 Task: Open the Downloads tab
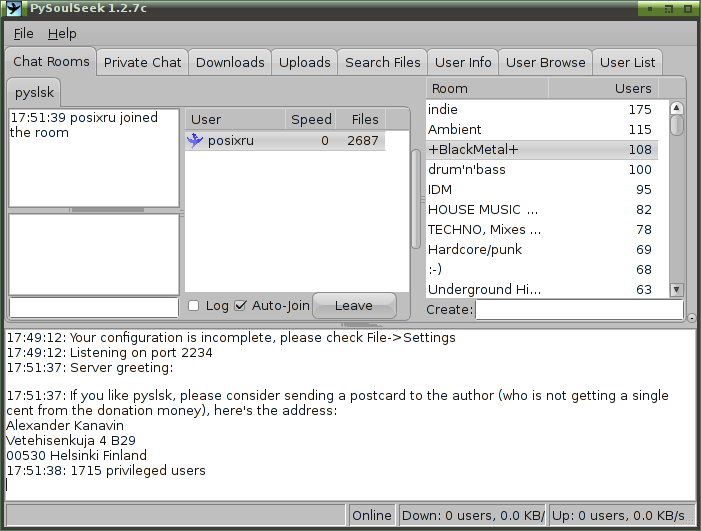(230, 62)
